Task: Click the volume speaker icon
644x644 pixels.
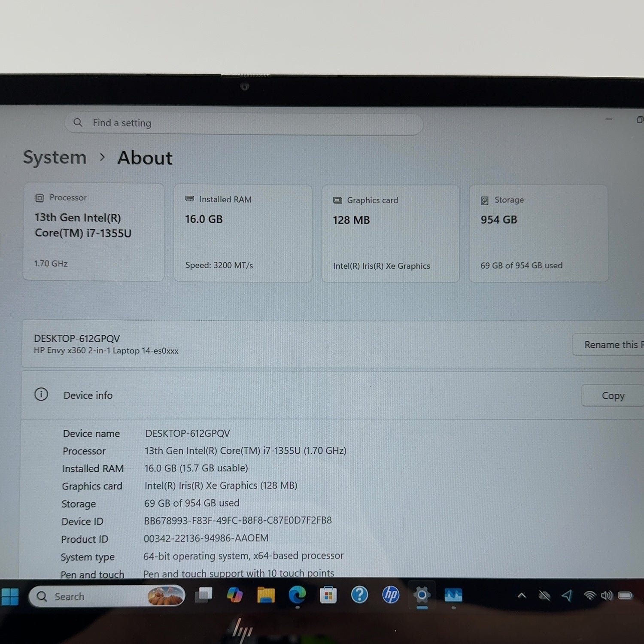Action: point(607,595)
